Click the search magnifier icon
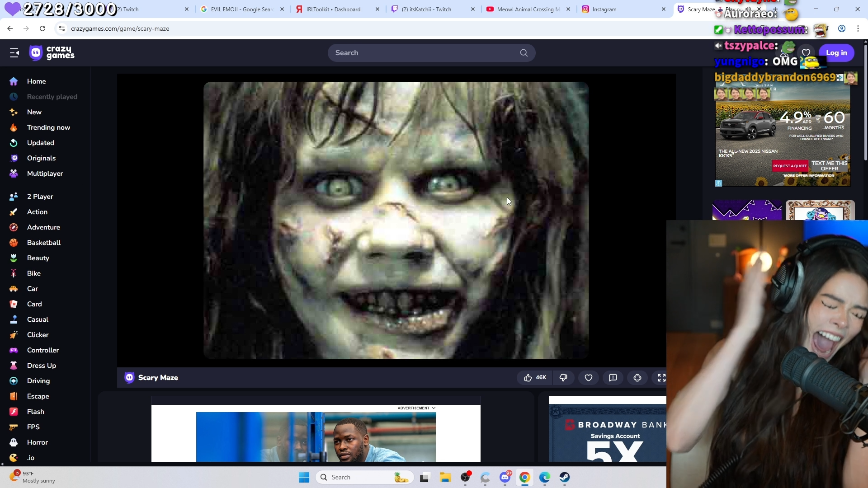868x488 pixels. (524, 53)
